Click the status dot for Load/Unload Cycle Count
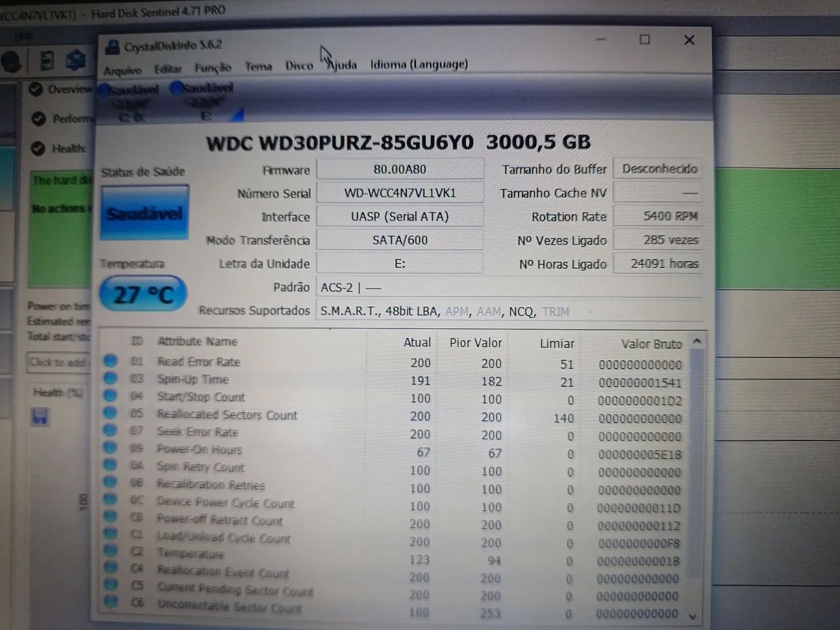The height and width of the screenshot is (630, 840). click(110, 534)
